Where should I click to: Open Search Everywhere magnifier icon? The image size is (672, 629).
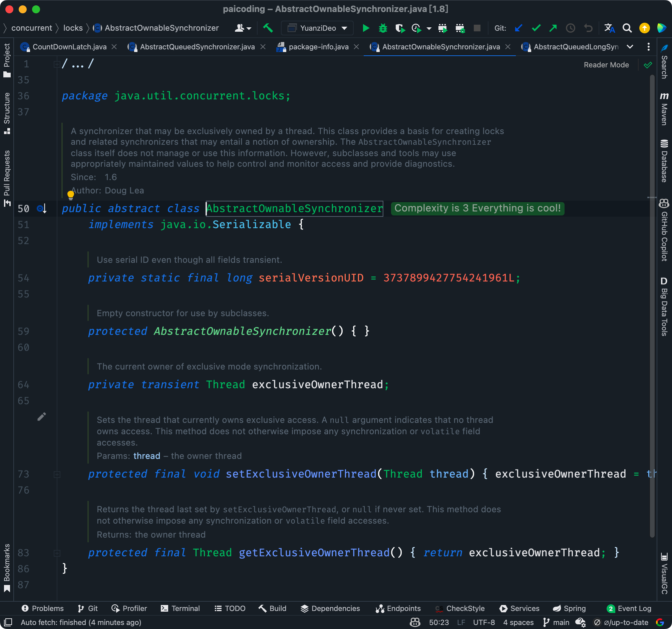(x=627, y=28)
